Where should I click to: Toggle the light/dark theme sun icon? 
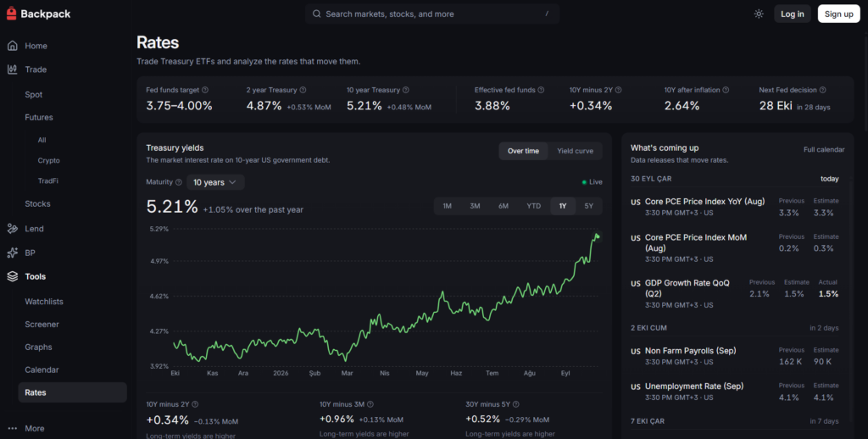tap(759, 14)
